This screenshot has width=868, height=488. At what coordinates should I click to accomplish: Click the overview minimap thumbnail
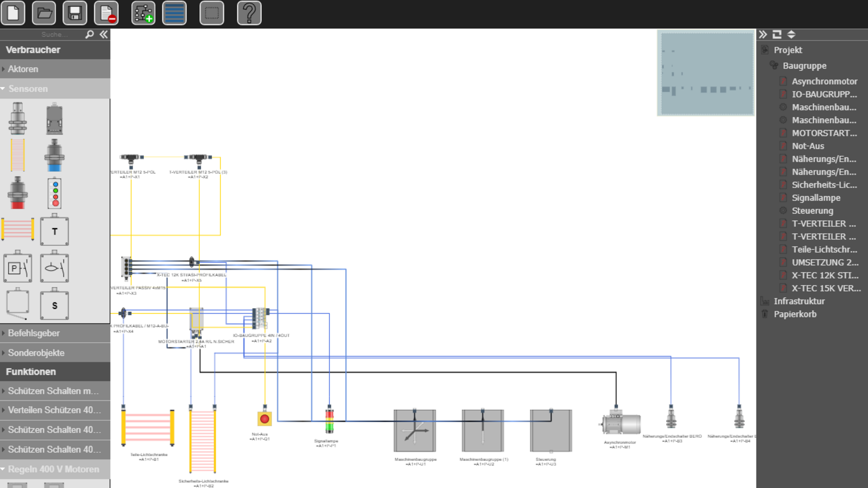pyautogui.click(x=706, y=73)
